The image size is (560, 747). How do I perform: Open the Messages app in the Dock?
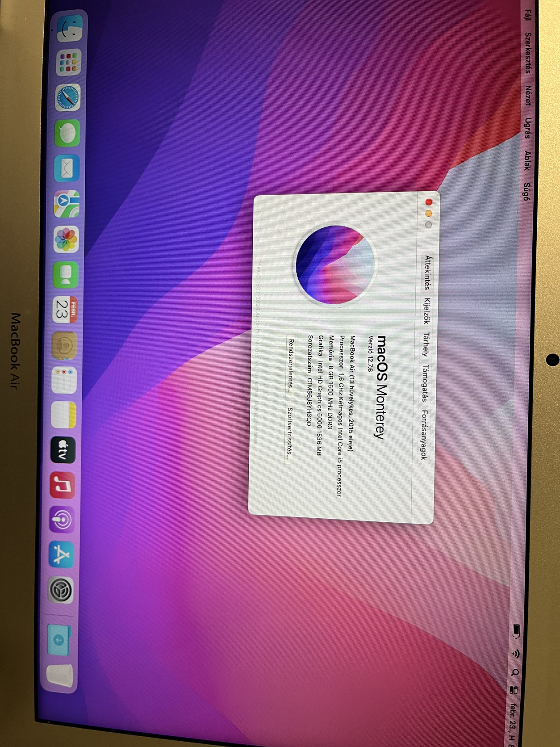[x=67, y=133]
